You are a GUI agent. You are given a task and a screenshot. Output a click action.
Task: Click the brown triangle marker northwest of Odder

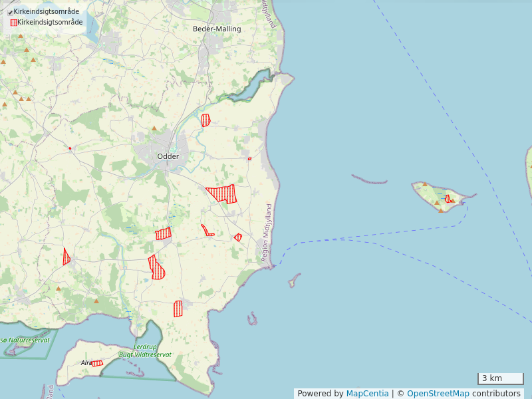point(154,128)
